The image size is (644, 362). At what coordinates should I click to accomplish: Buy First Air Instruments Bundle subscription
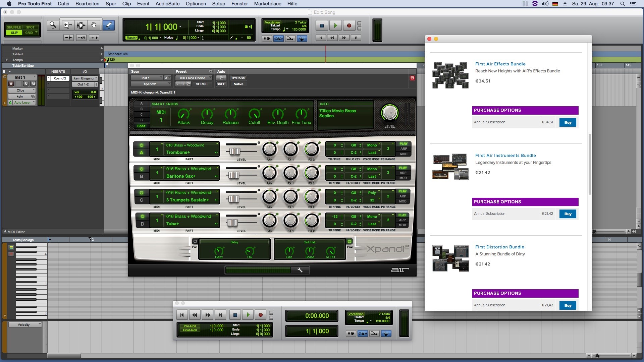click(x=568, y=214)
